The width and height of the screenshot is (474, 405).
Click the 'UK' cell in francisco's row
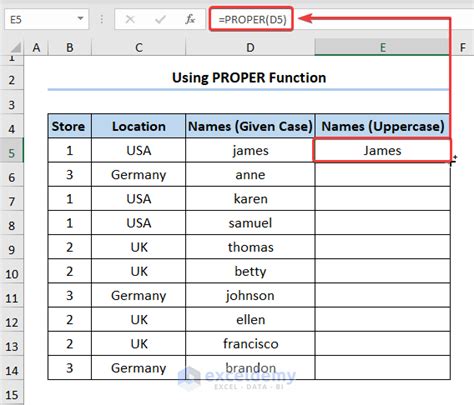139,344
